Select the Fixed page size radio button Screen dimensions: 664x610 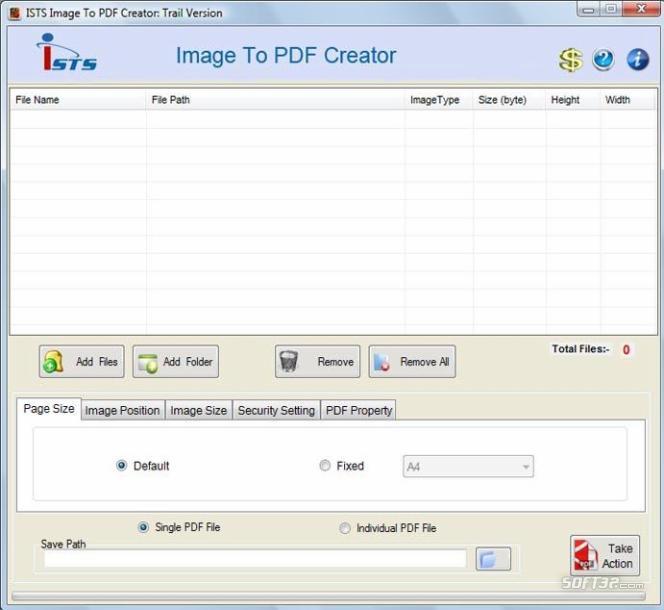point(325,466)
